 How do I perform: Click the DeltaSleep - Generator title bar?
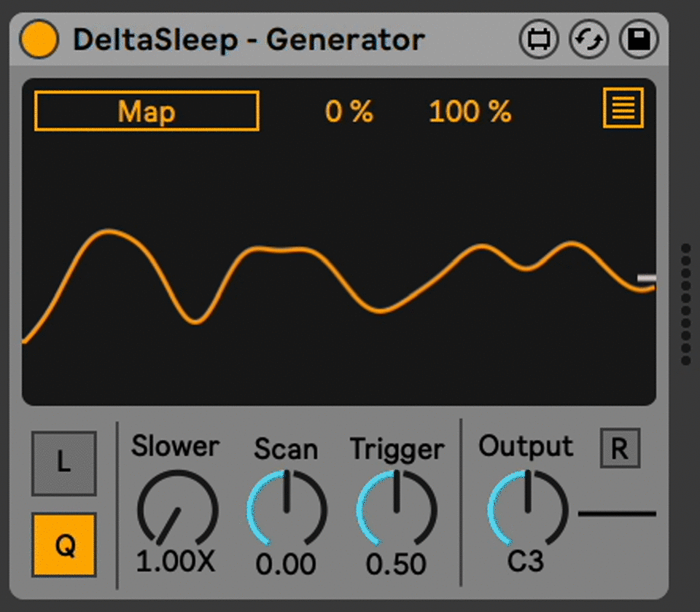pos(248,40)
